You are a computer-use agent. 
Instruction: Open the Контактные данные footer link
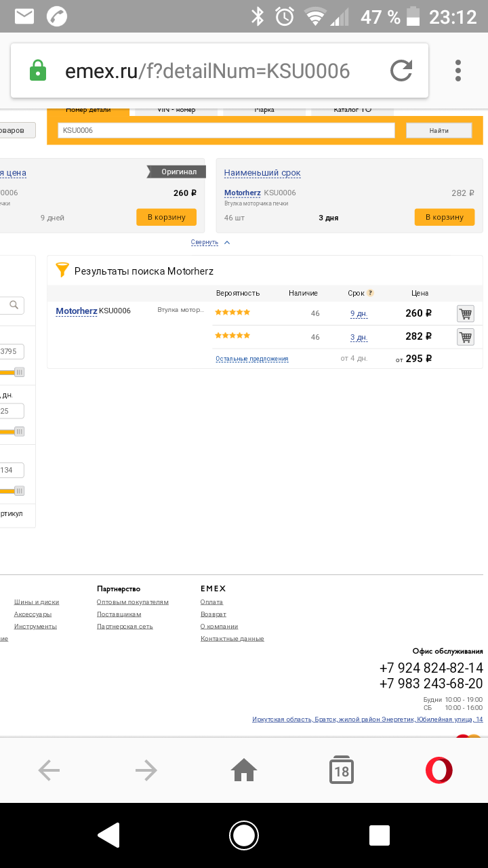(x=232, y=639)
